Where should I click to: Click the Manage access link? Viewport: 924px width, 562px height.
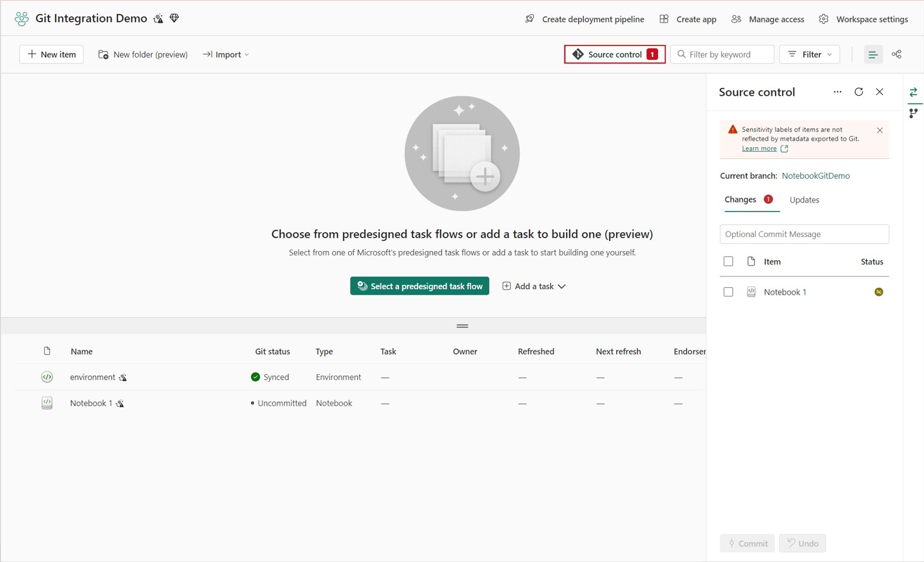click(x=777, y=19)
